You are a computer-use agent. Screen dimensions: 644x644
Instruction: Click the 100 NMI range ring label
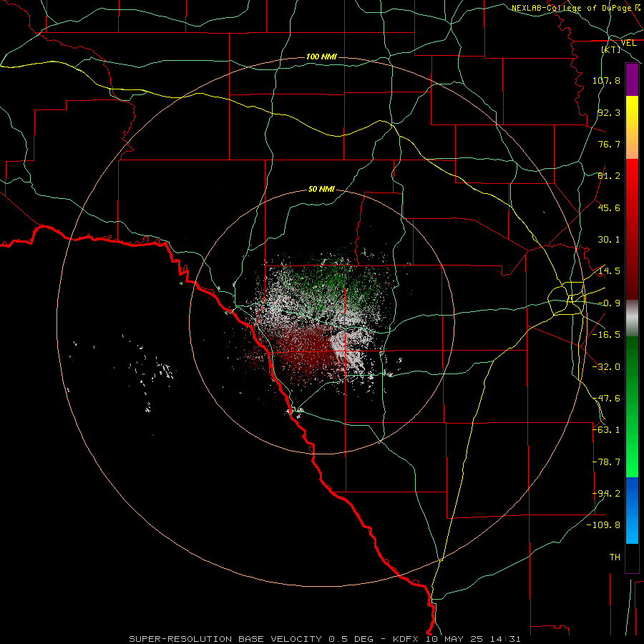coord(321,57)
